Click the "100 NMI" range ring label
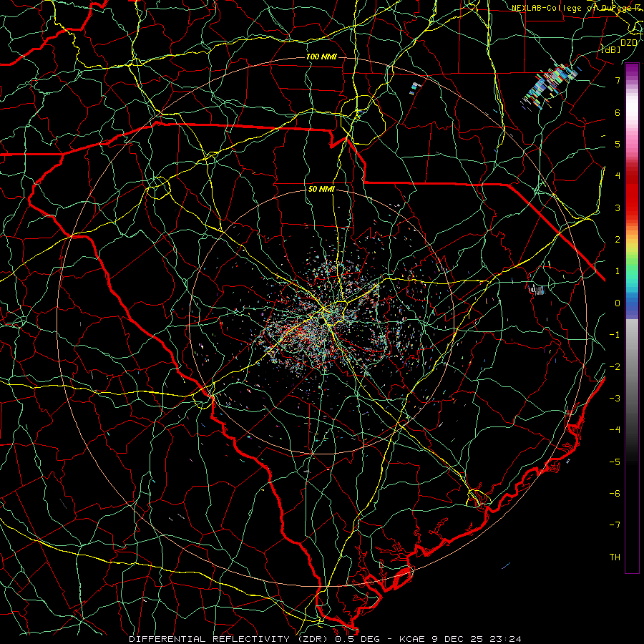The image size is (644, 644). [x=321, y=57]
